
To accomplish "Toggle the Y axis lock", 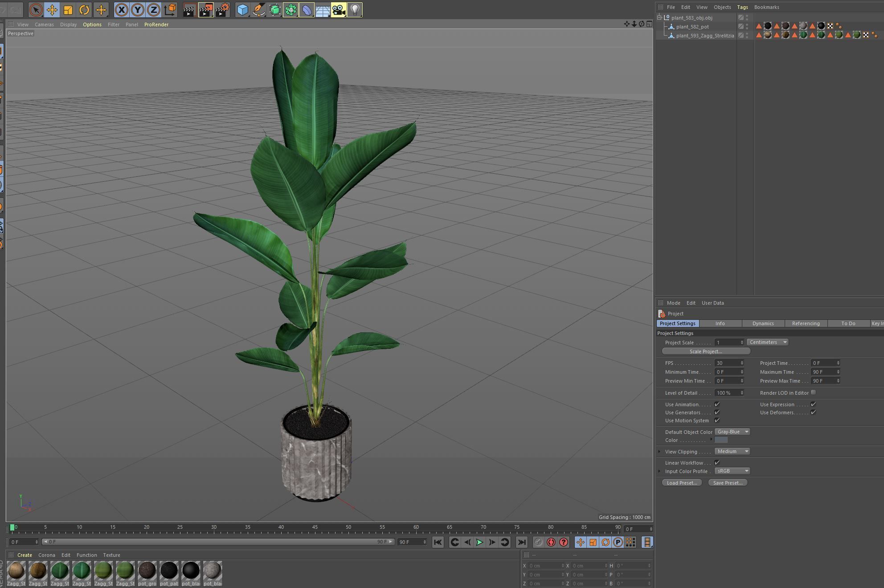I will pyautogui.click(x=137, y=10).
